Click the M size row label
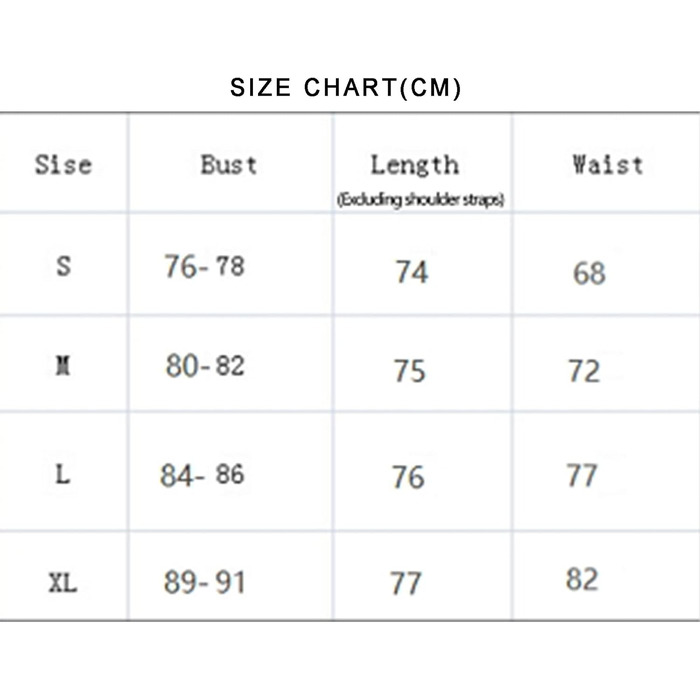The height and width of the screenshot is (700, 700). [x=63, y=368]
